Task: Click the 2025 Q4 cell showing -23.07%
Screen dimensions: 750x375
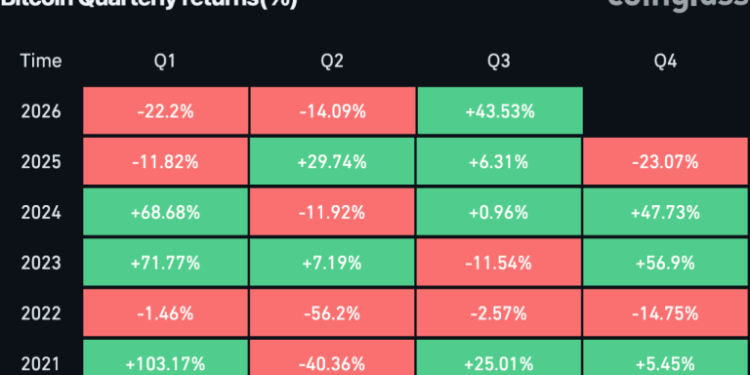Action: coord(666,161)
